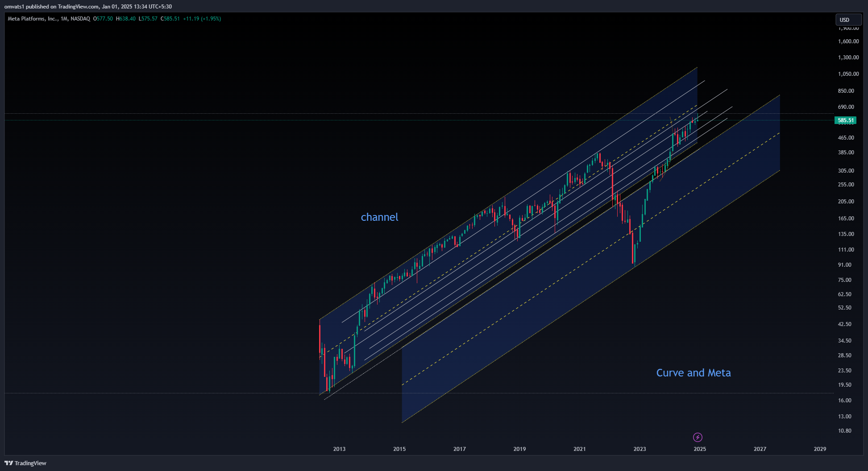Click the 111.00 price scale label
The height and width of the screenshot is (471, 868).
(846, 250)
